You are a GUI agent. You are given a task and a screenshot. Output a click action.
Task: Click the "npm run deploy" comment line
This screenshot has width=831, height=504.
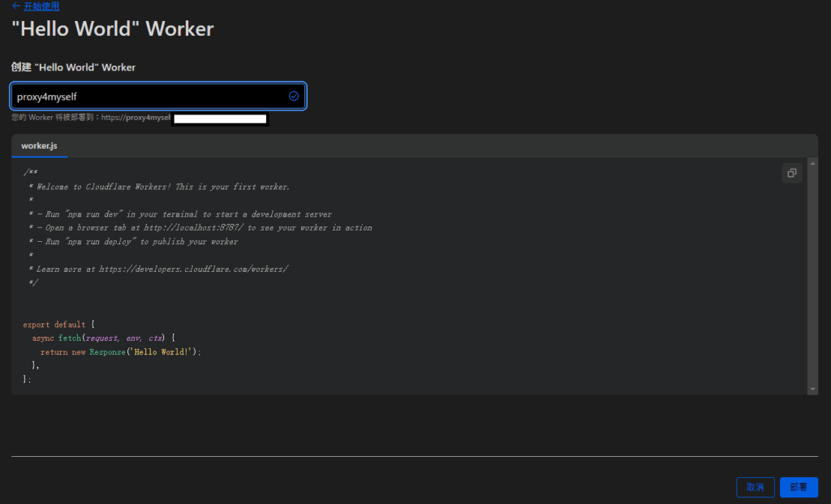pyautogui.click(x=134, y=242)
